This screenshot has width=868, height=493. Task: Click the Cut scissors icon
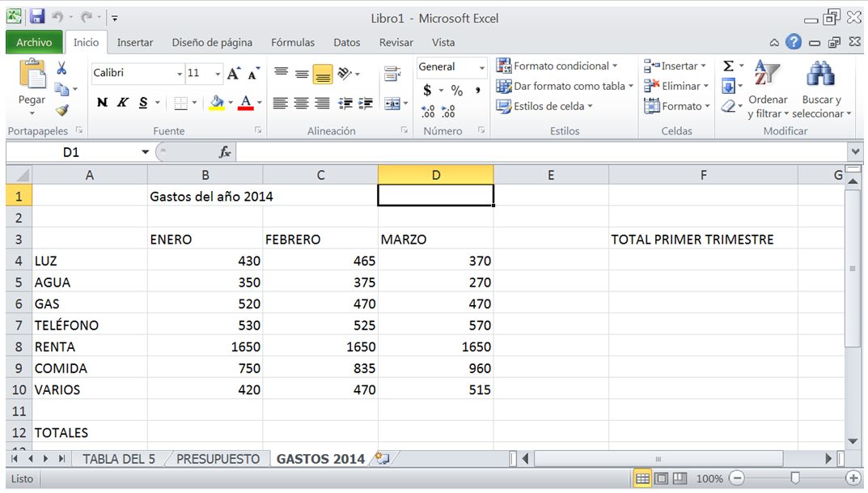coord(61,68)
